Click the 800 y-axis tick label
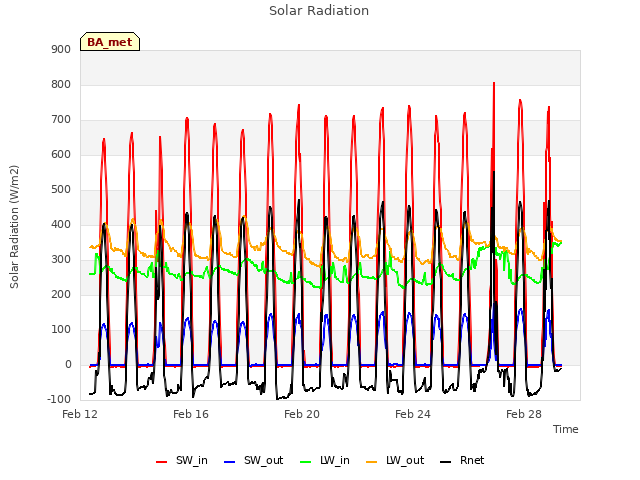640x480 pixels. (x=61, y=84)
